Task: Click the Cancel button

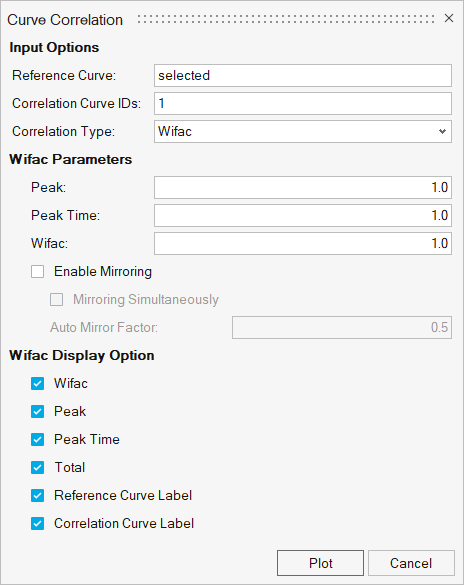Action: (x=411, y=563)
